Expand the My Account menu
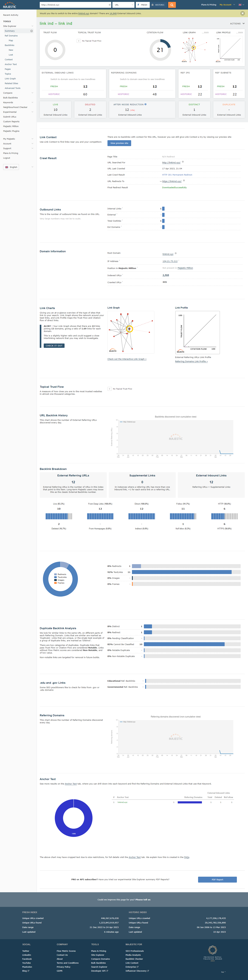This screenshot has width=248, height=980. 227,5
